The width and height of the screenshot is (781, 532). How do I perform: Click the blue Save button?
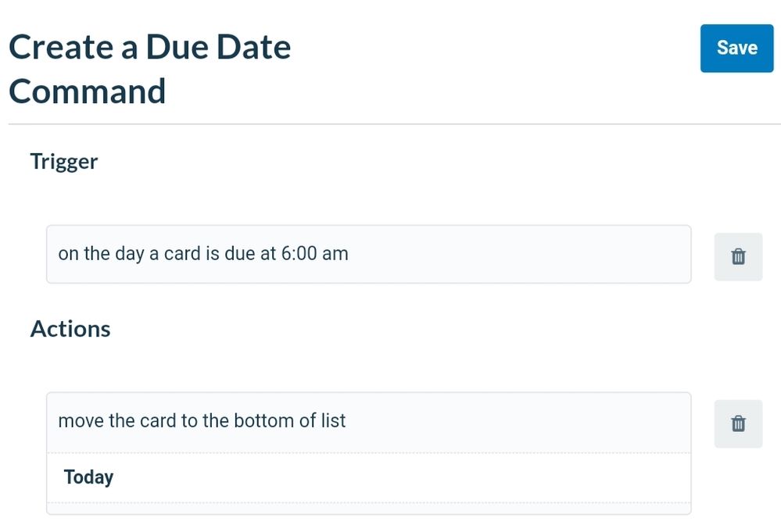736,48
